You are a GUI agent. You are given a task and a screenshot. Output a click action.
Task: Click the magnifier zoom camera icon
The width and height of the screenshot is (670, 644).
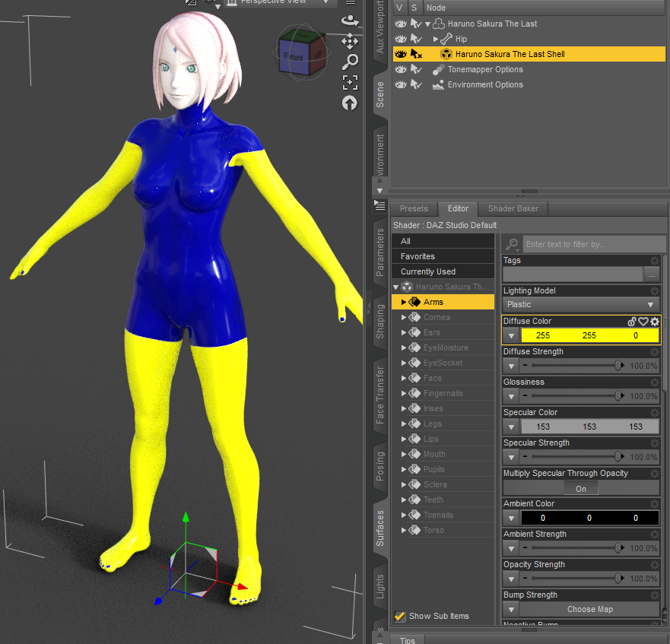350,62
